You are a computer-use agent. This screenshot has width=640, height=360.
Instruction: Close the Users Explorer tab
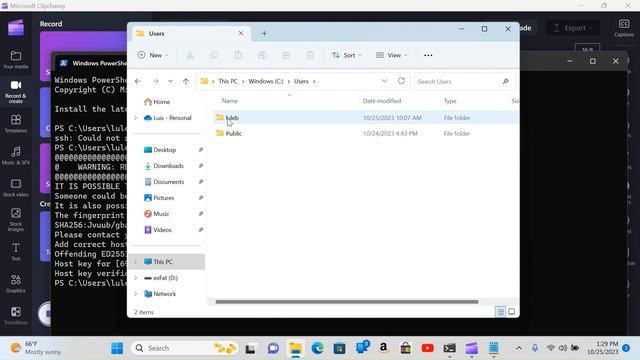pos(241,33)
